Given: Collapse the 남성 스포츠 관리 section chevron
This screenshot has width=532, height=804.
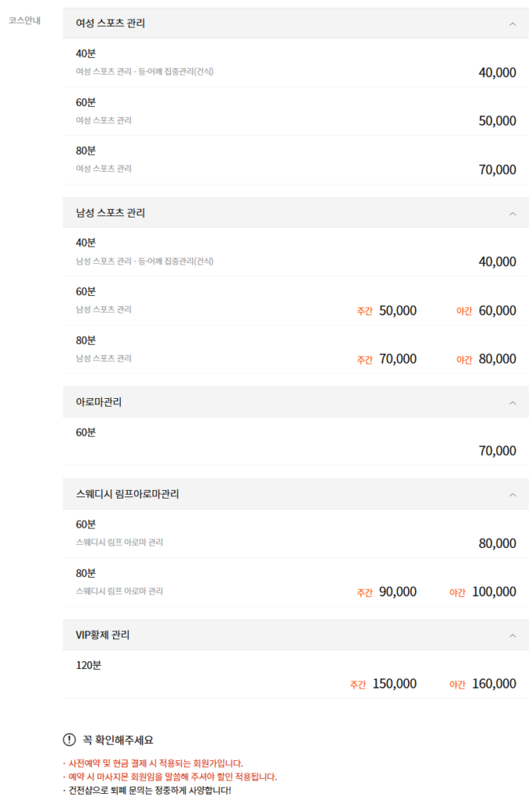Looking at the screenshot, I should 514,212.
